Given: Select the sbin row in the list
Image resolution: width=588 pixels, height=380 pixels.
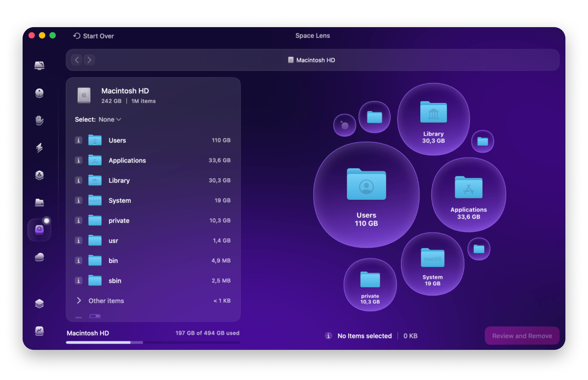Looking at the screenshot, I should (x=153, y=280).
